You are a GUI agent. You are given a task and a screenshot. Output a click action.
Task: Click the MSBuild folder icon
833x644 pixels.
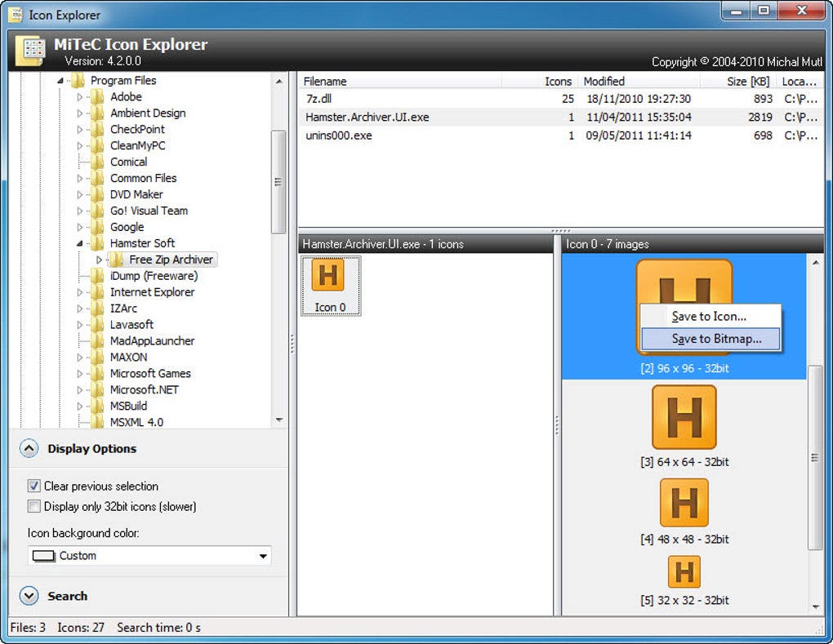click(x=97, y=406)
